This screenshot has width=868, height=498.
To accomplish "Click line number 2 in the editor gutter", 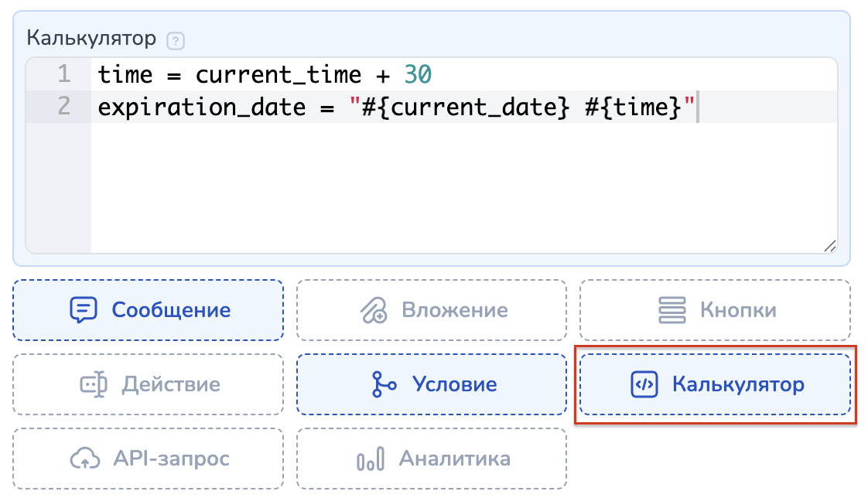I will coord(63,107).
